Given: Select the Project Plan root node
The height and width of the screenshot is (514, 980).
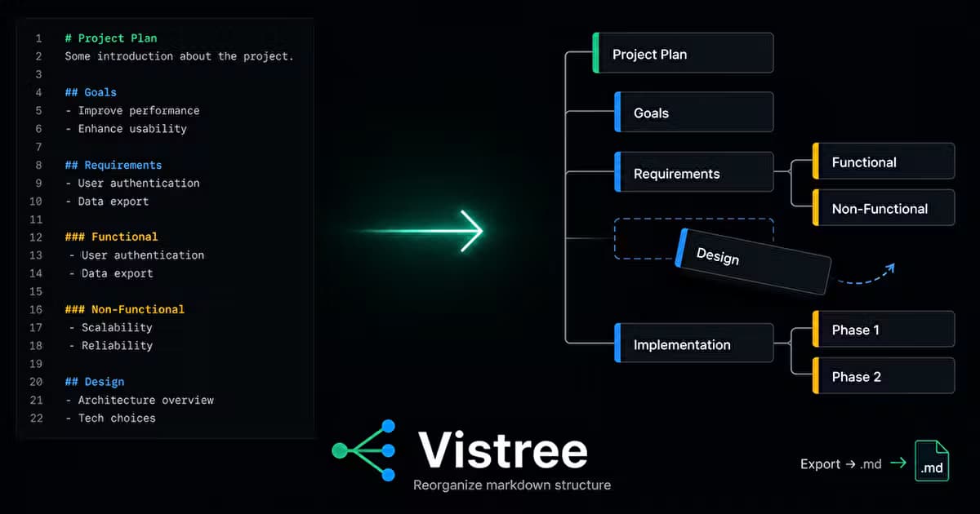Looking at the screenshot, I should click(x=683, y=53).
